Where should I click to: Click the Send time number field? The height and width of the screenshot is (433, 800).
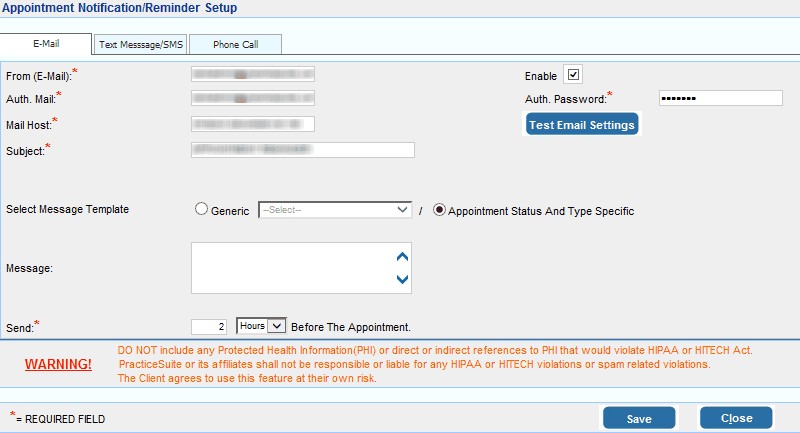209,326
